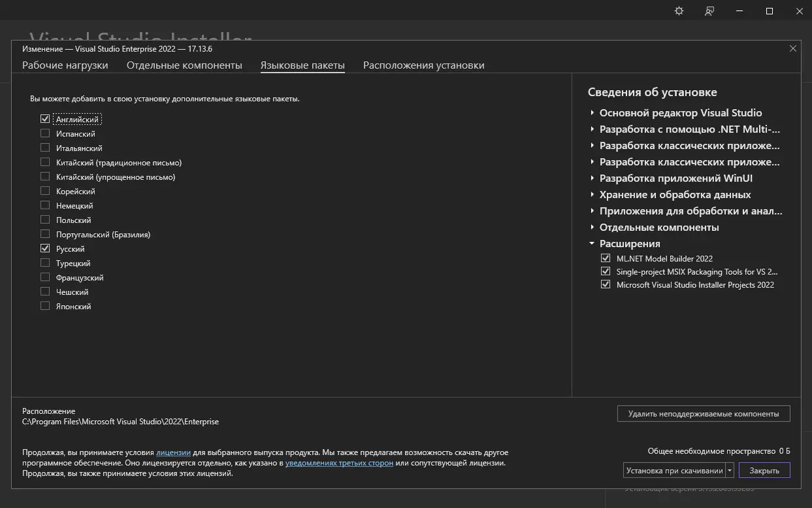Toggle the theme icon in title bar

click(679, 11)
